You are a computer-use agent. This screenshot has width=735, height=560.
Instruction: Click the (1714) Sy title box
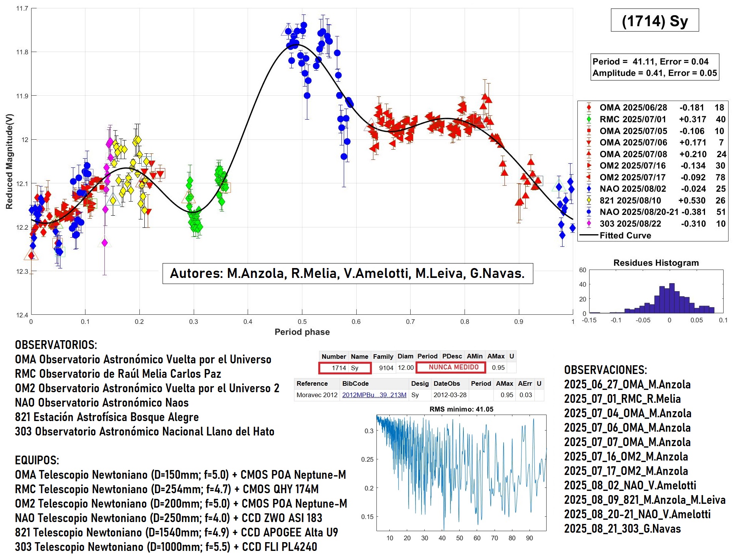pyautogui.click(x=654, y=21)
